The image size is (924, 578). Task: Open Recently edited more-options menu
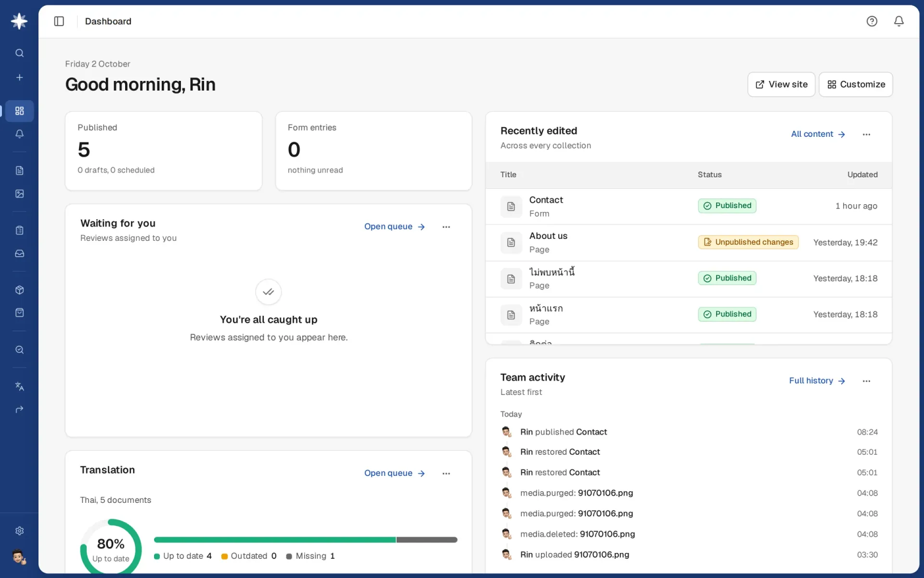click(x=866, y=134)
